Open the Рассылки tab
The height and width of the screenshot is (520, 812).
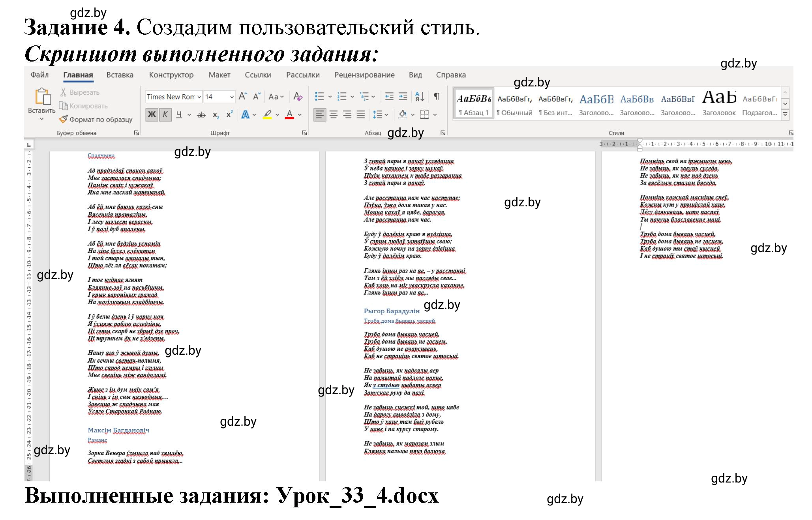(303, 75)
